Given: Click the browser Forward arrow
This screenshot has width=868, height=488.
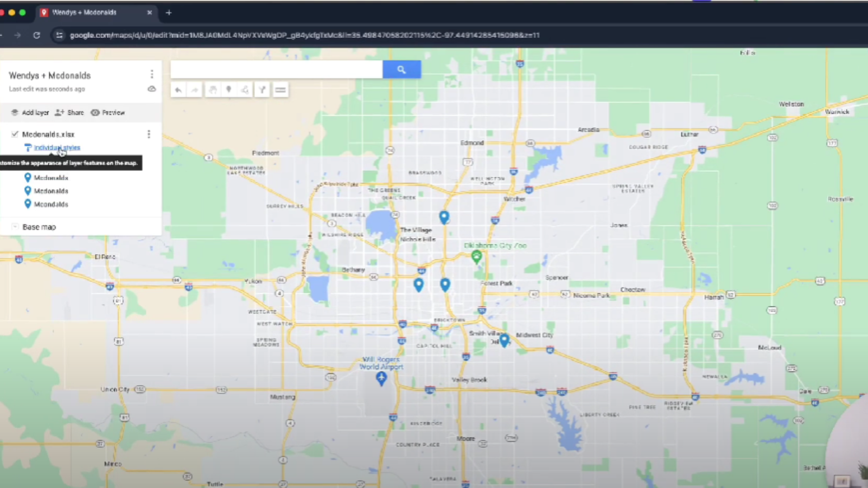Looking at the screenshot, I should pos(17,35).
